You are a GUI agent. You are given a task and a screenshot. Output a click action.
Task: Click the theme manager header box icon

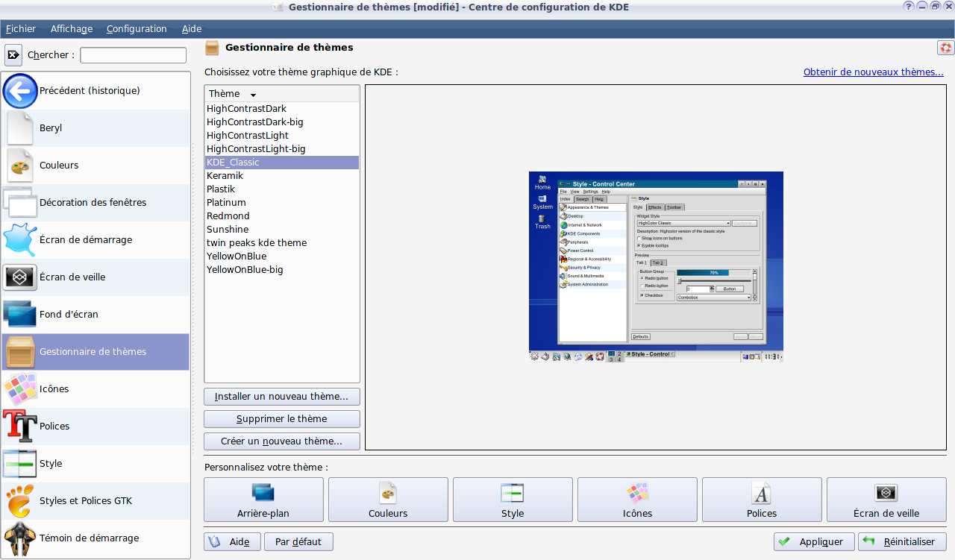coord(212,48)
